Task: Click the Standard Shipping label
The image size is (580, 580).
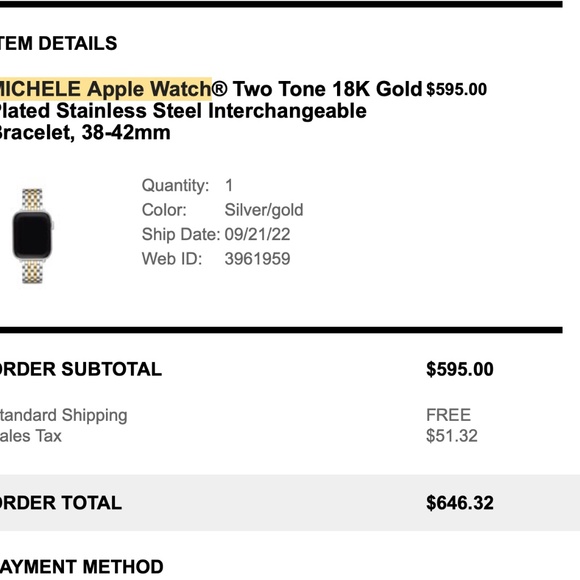Action: pos(63,415)
